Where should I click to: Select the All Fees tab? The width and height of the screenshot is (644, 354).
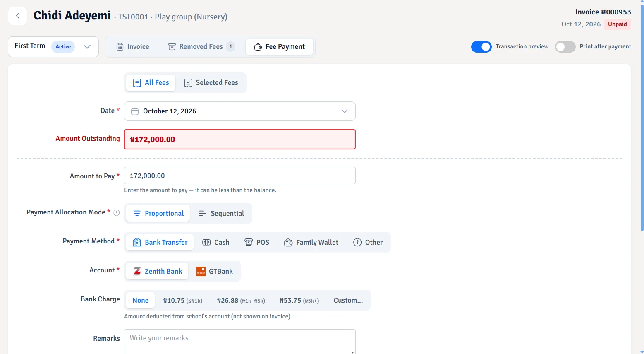coord(151,83)
